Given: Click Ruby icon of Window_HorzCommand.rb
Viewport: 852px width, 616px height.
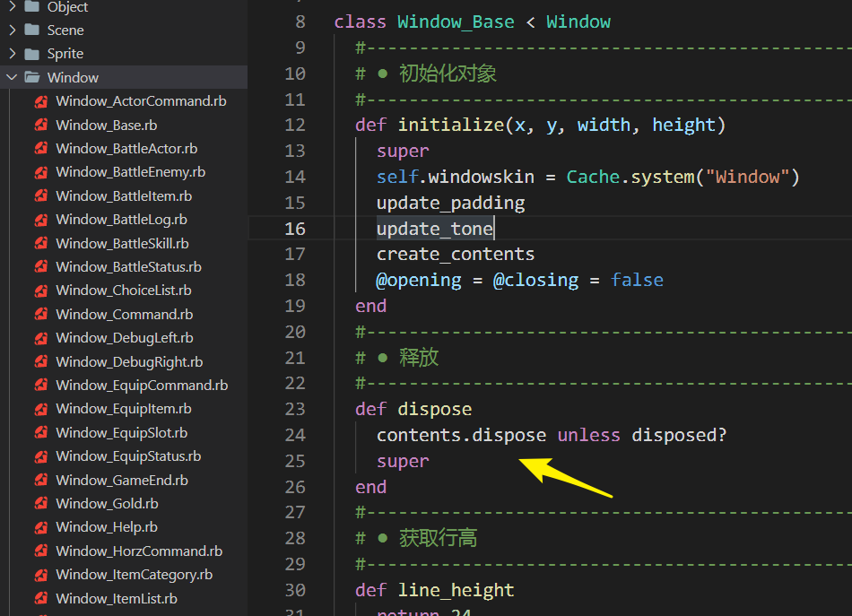Looking at the screenshot, I should click(x=41, y=551).
